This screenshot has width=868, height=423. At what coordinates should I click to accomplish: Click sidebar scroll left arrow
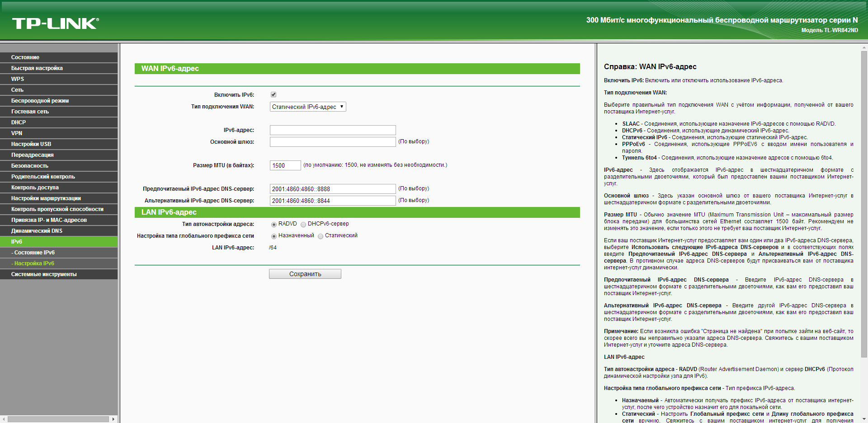(4, 419)
